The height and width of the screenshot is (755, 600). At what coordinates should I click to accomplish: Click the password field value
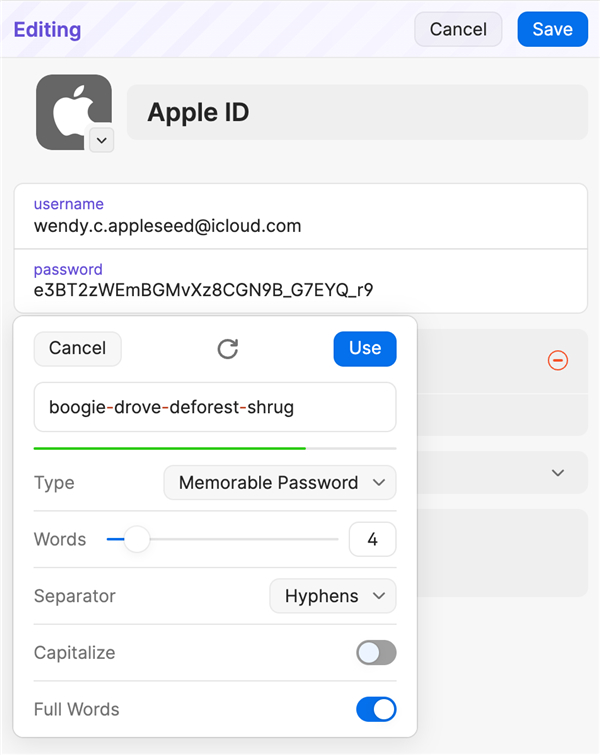pos(203,290)
